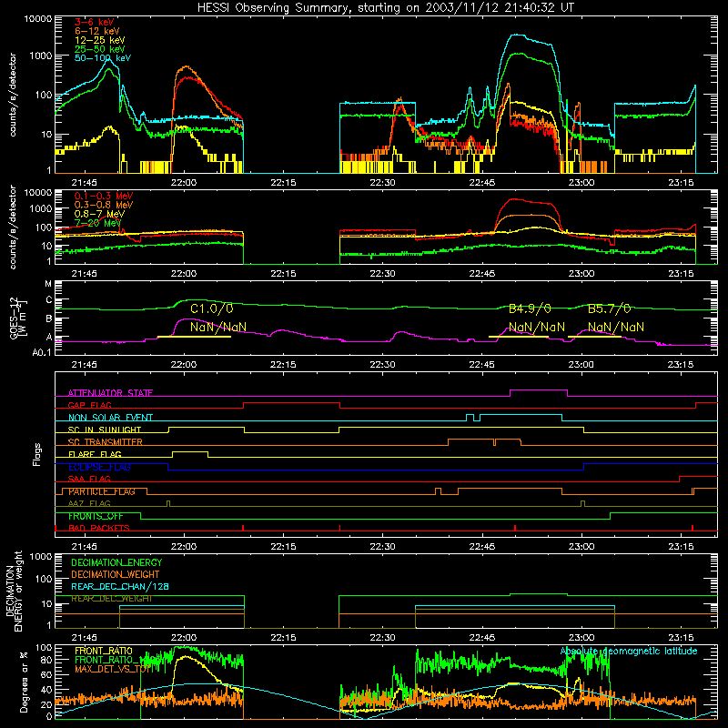Screen dimensions: 728x728
Task: Click the A0.1 tick on the GOES axis
Action: coord(41,353)
